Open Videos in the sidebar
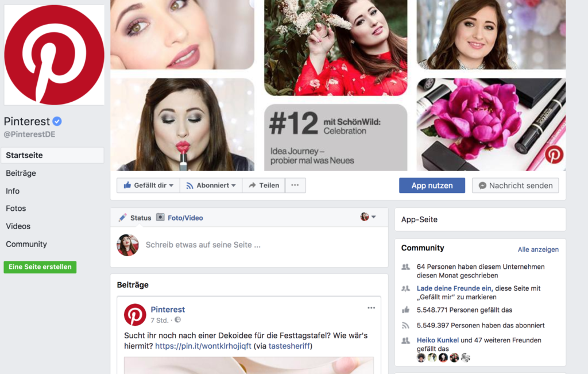This screenshot has width=588, height=374. coord(18,226)
